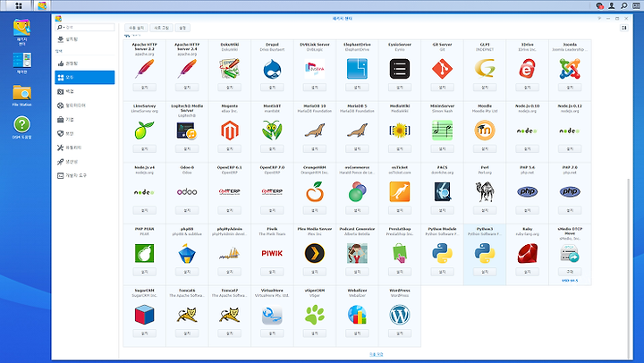This screenshot has width=644, height=363.
Task: Open the MariaDB 10 seal icon
Action: pyautogui.click(x=315, y=131)
